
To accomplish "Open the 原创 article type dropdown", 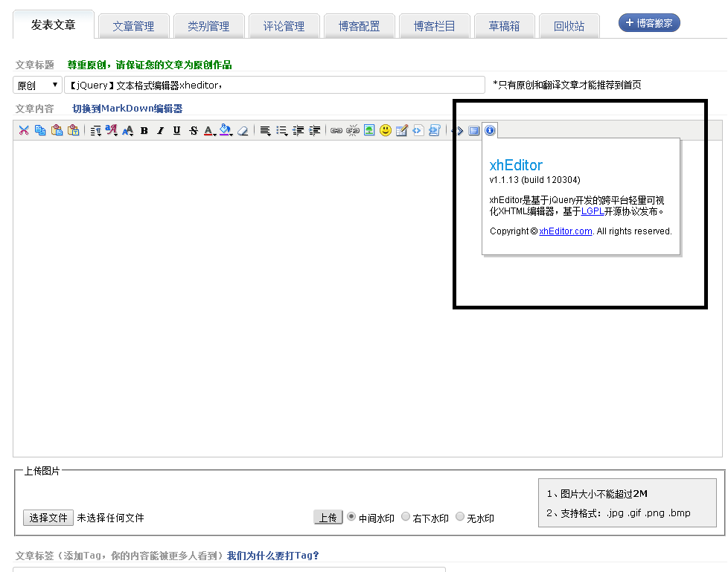I will pos(37,85).
